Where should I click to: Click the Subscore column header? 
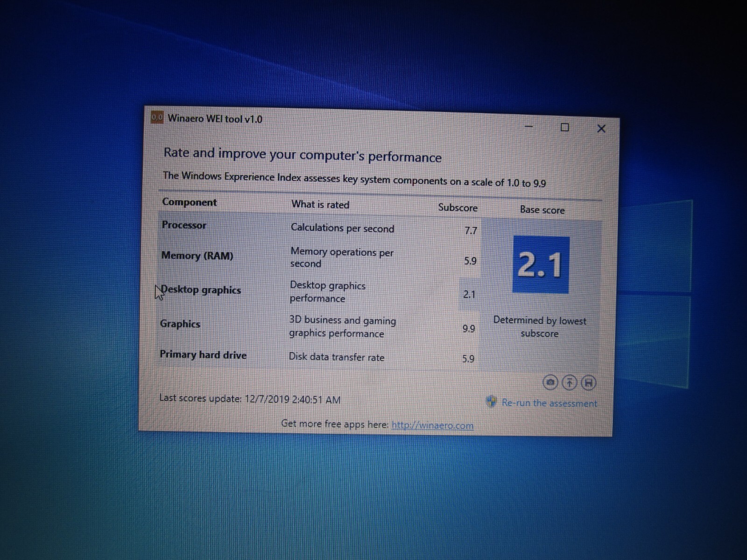point(458,208)
